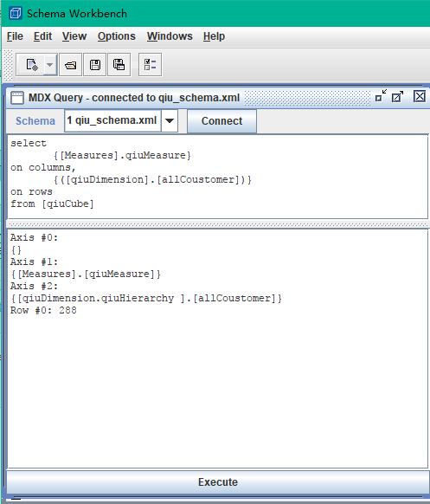This screenshot has height=504, width=430.
Task: Click the Schema label
Action: pyautogui.click(x=35, y=121)
